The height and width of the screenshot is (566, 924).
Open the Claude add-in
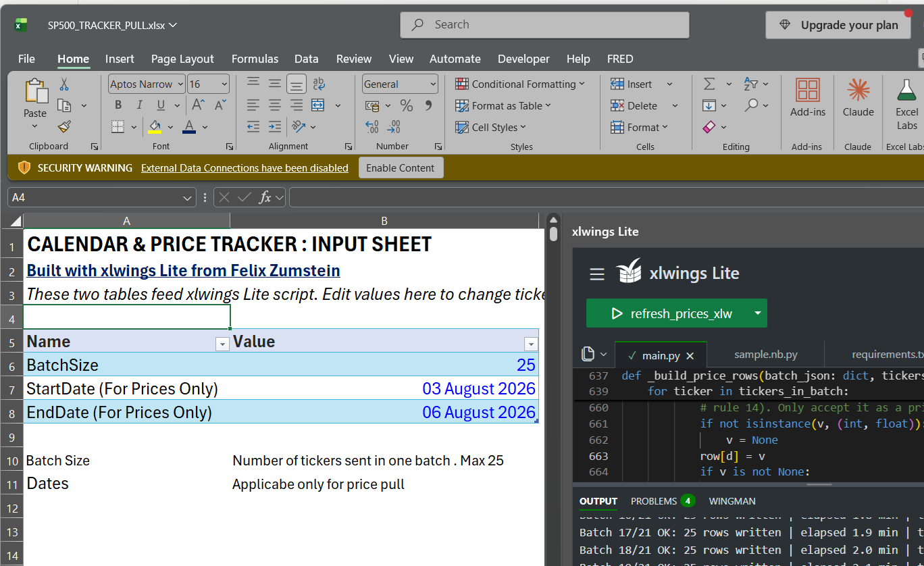click(858, 99)
